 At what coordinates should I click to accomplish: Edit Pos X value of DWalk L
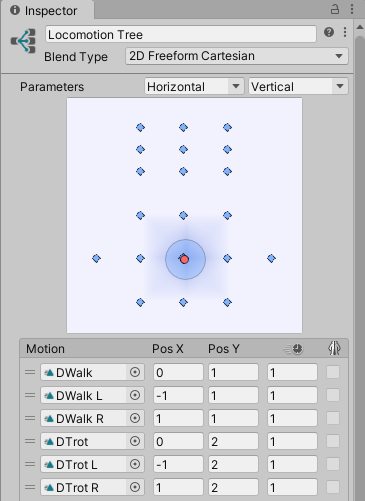[178, 395]
